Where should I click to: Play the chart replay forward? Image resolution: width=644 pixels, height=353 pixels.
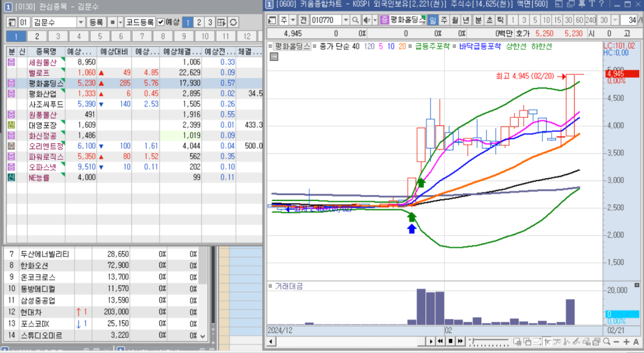(x=431, y=341)
